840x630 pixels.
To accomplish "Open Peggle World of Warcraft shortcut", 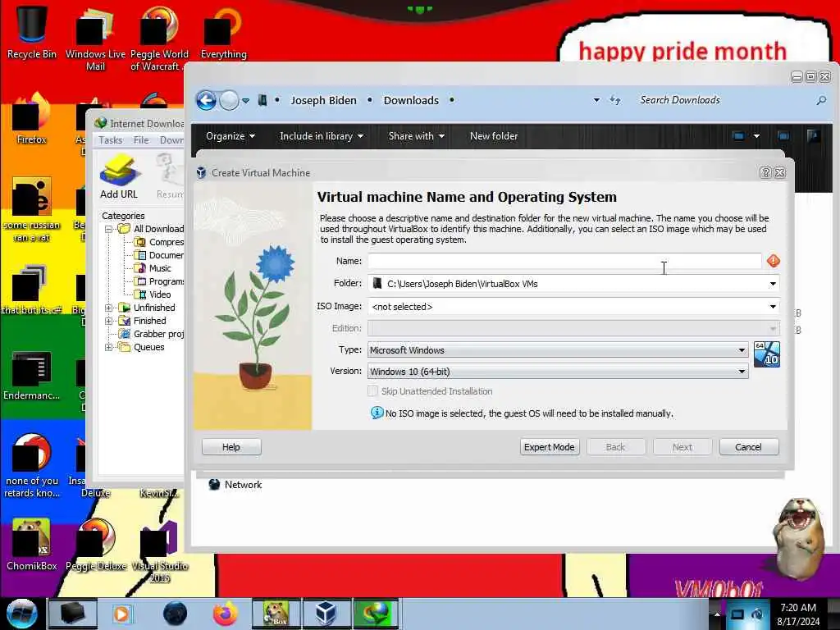I will point(159,38).
